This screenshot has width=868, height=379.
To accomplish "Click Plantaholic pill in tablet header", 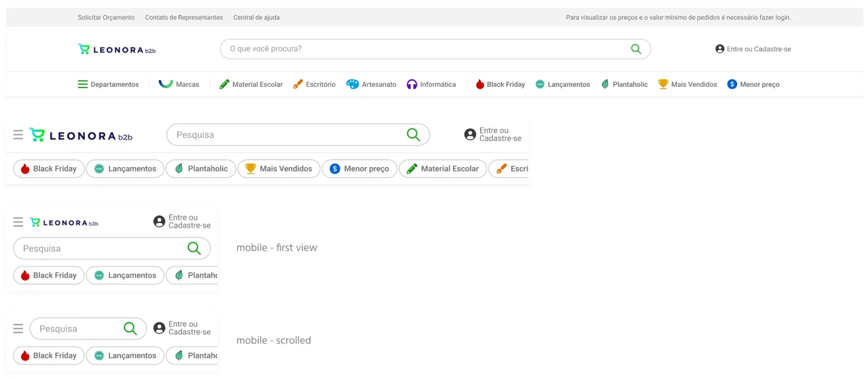I will tap(201, 169).
